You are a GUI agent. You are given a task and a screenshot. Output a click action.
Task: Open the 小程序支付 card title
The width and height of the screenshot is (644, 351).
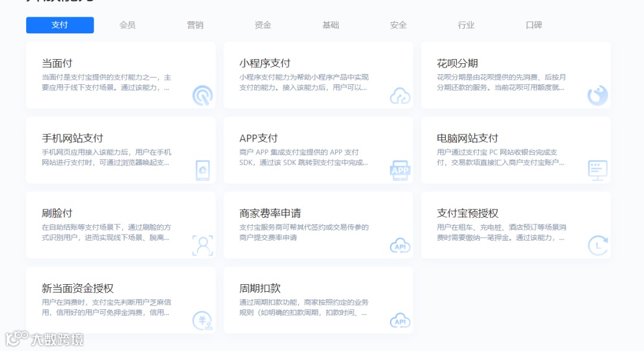point(265,63)
